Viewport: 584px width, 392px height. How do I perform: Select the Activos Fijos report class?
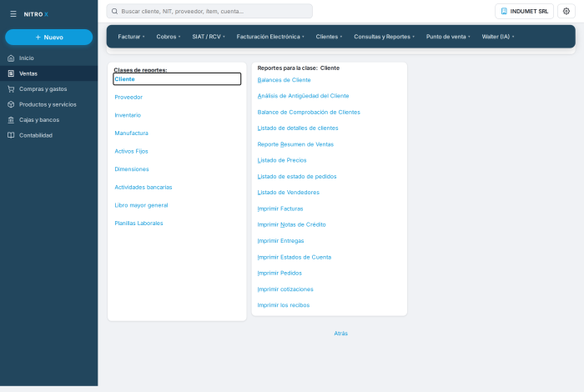tap(132, 151)
